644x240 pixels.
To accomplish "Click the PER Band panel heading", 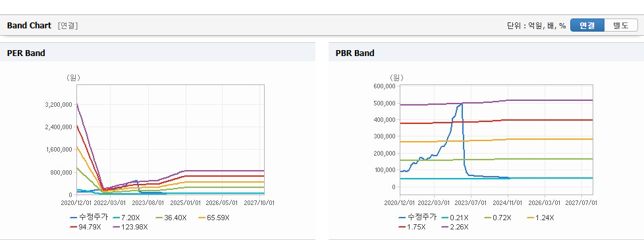I will pyautogui.click(x=26, y=53).
